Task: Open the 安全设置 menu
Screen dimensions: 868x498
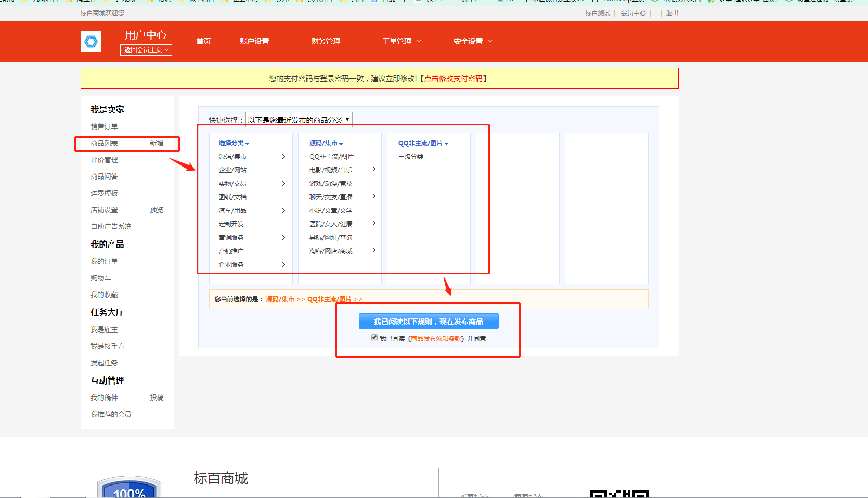Action: 473,42
